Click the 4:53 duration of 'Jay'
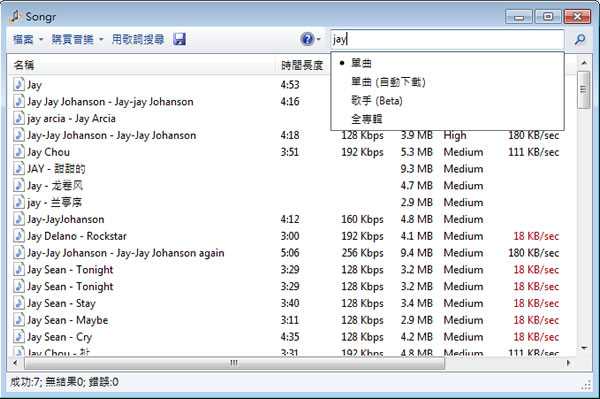Screen dimensions: 600x399 coord(290,85)
